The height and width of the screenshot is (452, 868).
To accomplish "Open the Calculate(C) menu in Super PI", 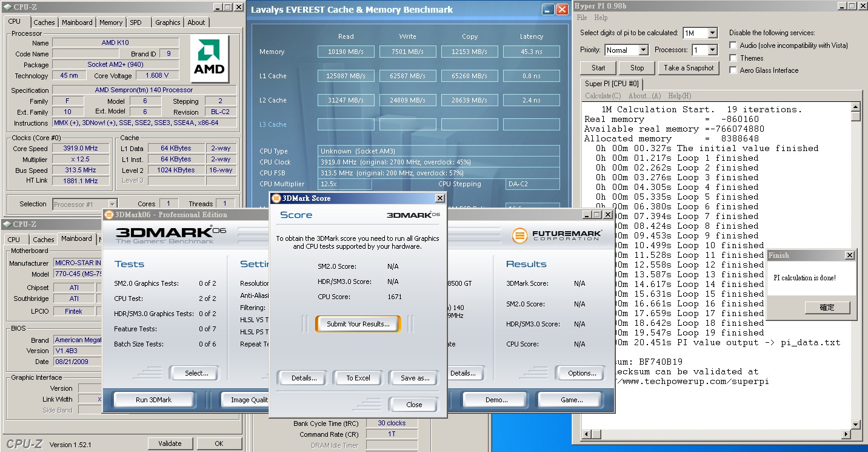I will coord(603,96).
